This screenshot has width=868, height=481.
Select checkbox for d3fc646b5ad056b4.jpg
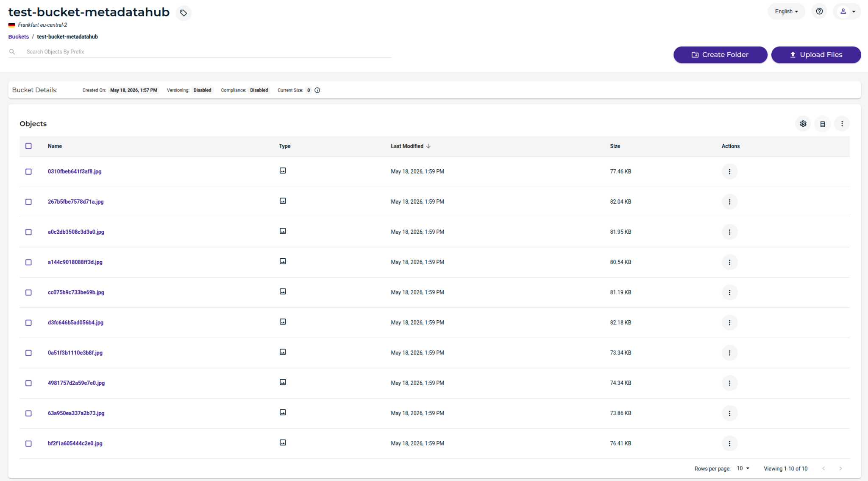[28, 323]
